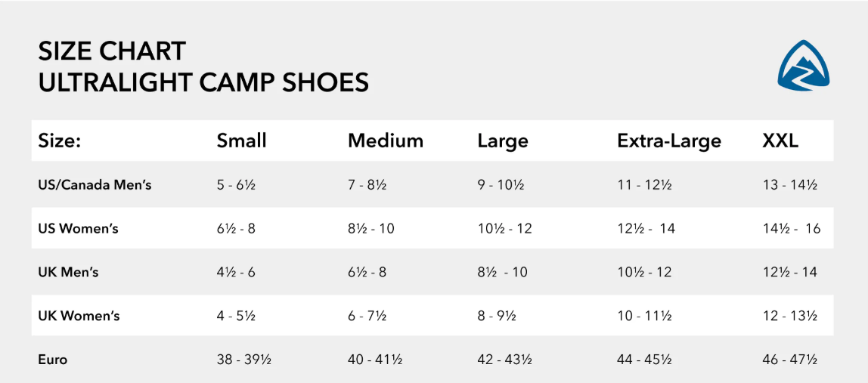The height and width of the screenshot is (383, 868).
Task: Select the XXL column header
Action: (x=780, y=141)
